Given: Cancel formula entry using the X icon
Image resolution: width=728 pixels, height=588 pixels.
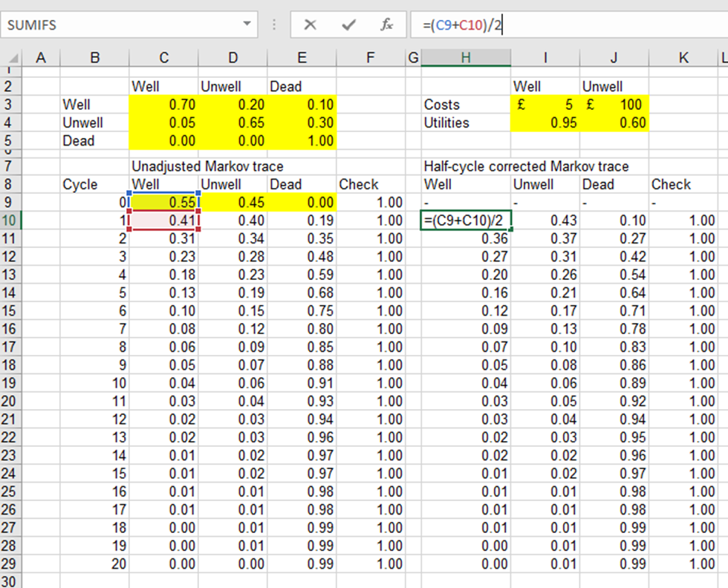Looking at the screenshot, I should [x=311, y=24].
